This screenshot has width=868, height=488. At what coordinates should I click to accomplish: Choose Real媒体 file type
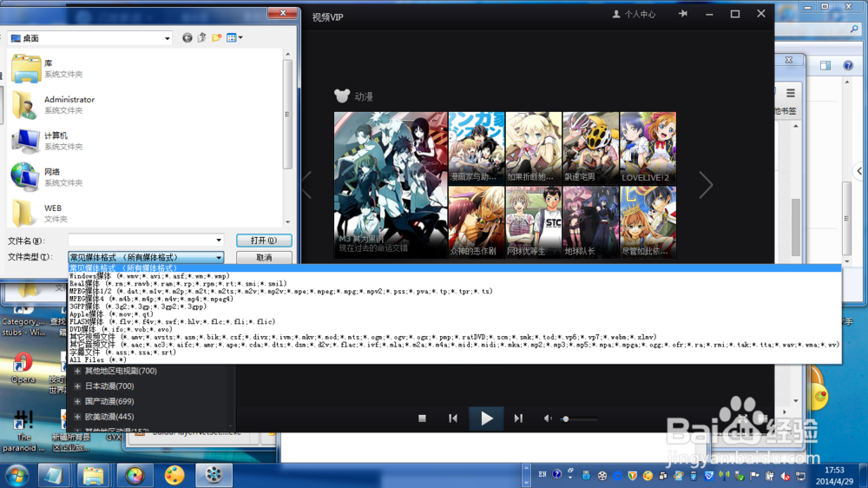(x=455, y=284)
